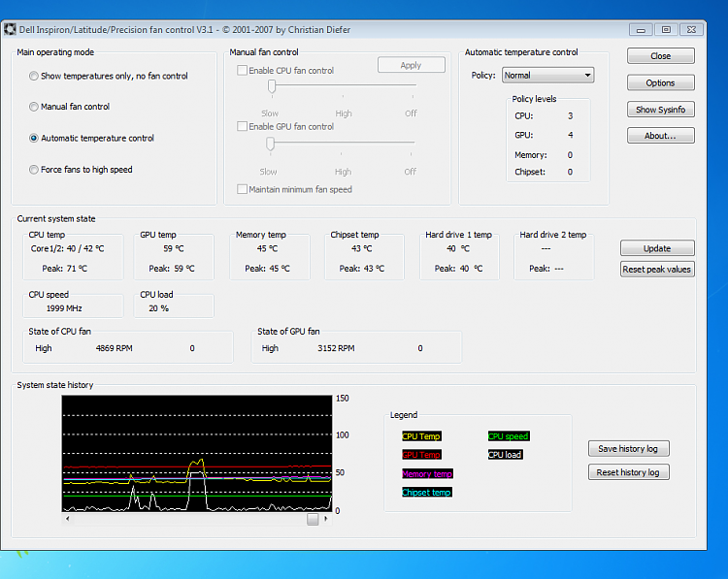728x579 pixels.
Task: Click the GPU temp reading '59 °C'
Action: coord(174,248)
